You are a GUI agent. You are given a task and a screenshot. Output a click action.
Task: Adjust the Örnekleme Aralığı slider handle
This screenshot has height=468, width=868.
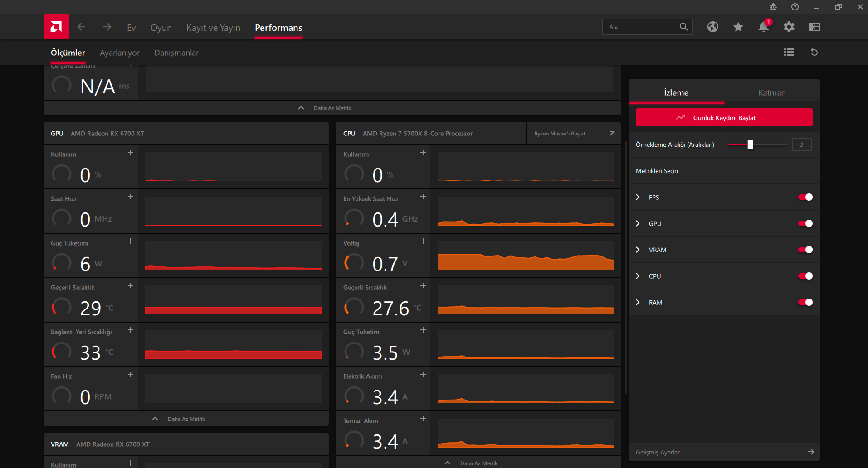tap(750, 145)
